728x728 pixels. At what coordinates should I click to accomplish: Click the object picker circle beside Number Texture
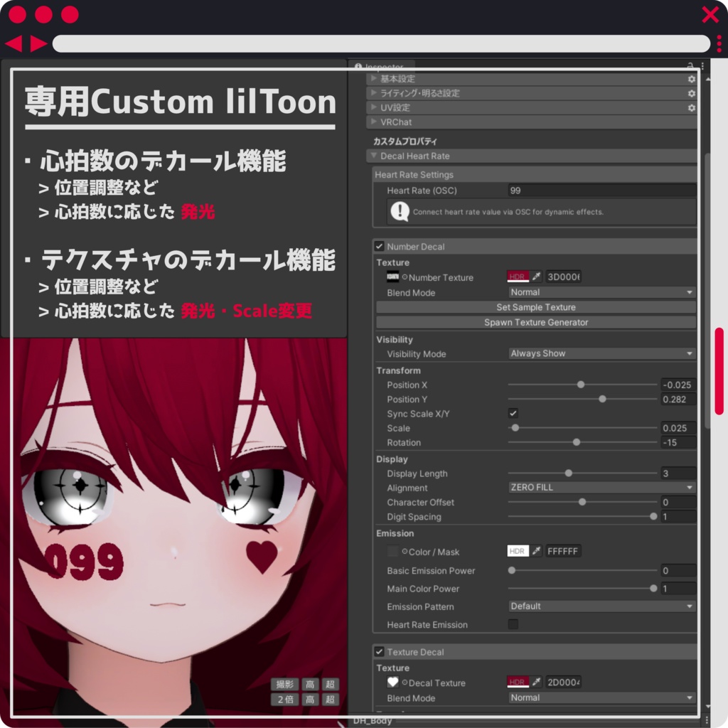point(405,277)
